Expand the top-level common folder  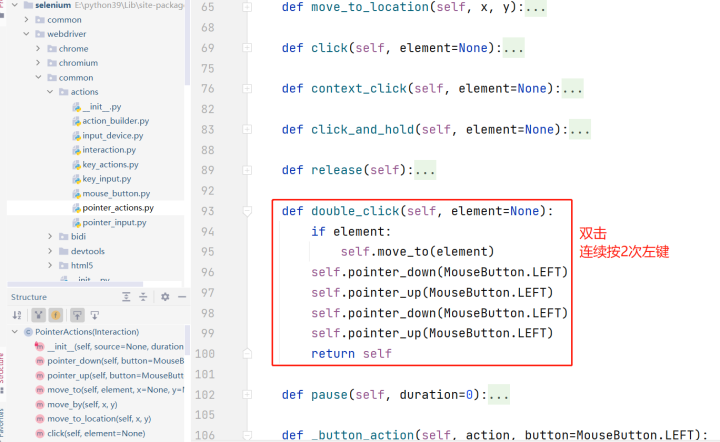coord(26,19)
